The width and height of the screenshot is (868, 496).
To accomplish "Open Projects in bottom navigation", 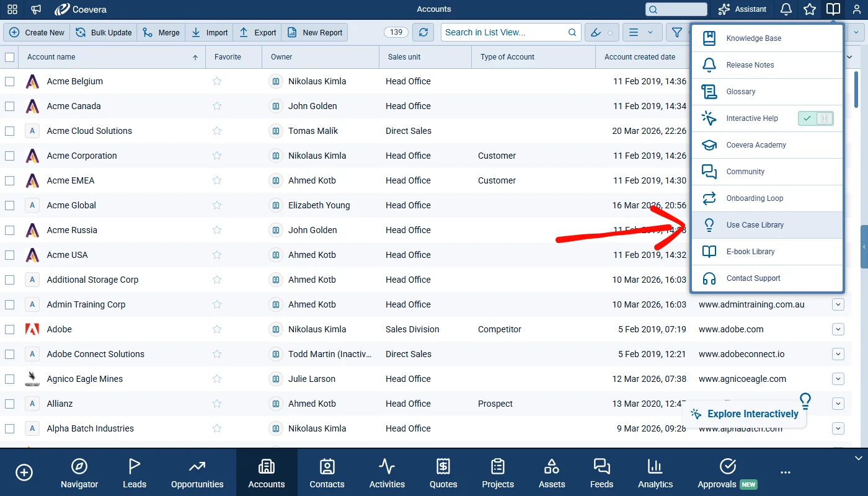I will click(498, 472).
